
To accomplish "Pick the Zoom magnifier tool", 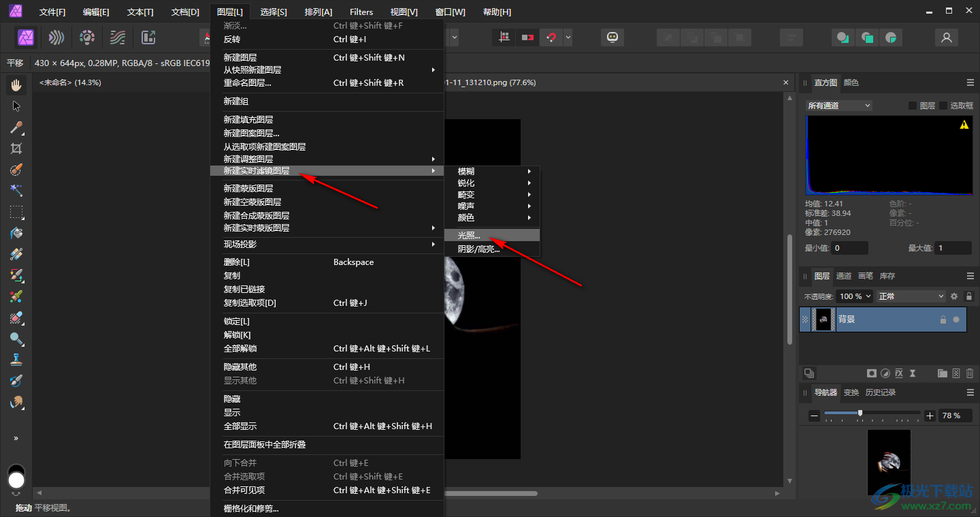I will (x=16, y=339).
